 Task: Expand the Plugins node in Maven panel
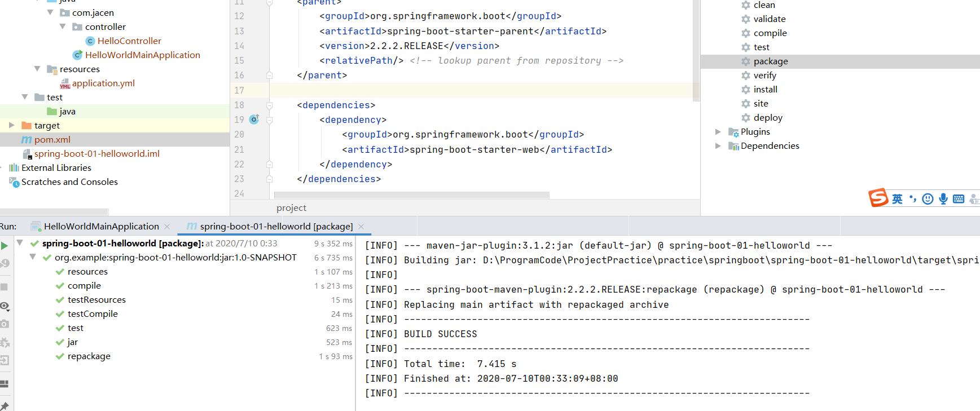[x=718, y=132]
